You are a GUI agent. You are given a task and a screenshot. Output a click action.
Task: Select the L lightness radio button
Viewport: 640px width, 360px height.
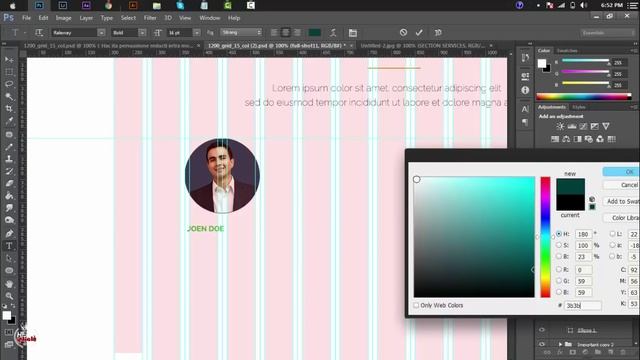[x=612, y=234]
